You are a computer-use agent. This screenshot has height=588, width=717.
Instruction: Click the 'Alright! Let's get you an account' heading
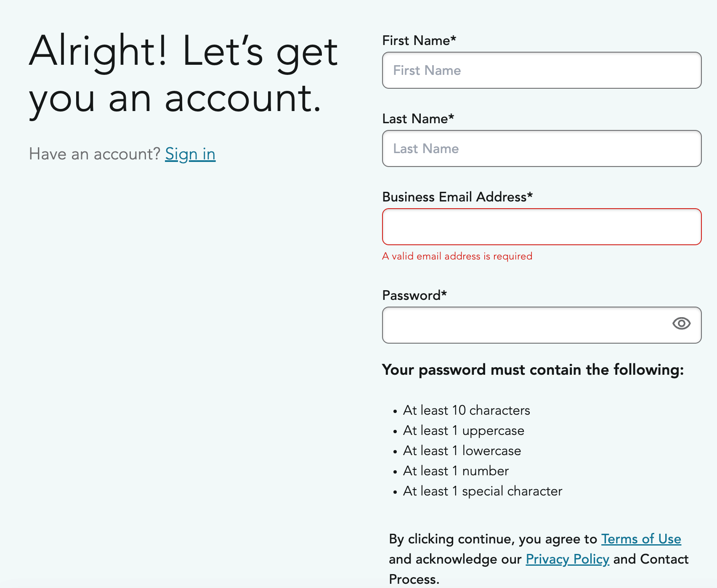point(183,74)
